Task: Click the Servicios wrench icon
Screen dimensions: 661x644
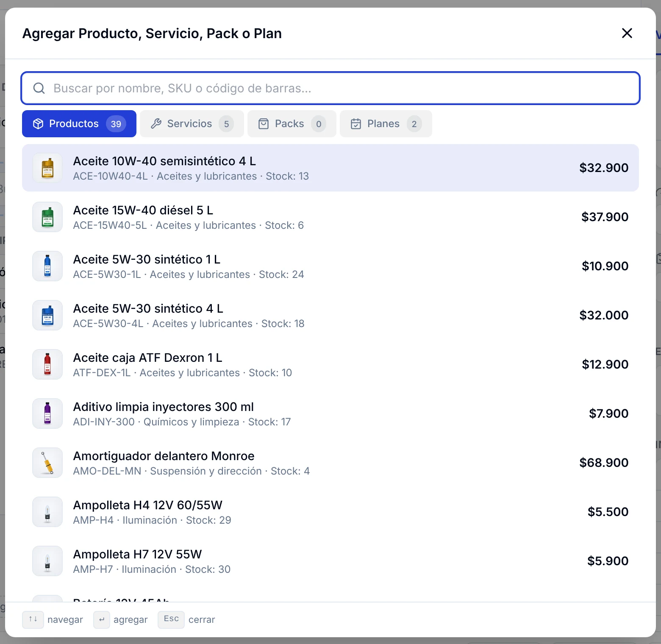Action: pyautogui.click(x=156, y=124)
